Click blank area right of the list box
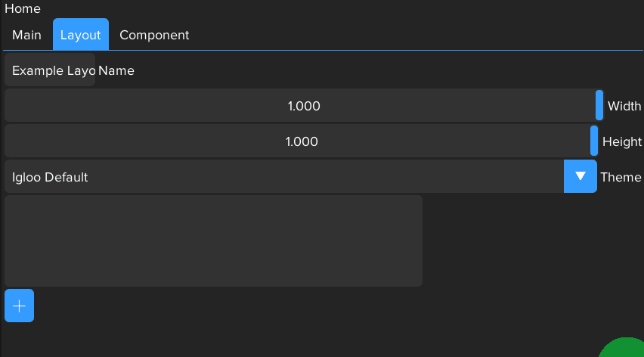Viewport: 644px width, 357px height. [529, 241]
